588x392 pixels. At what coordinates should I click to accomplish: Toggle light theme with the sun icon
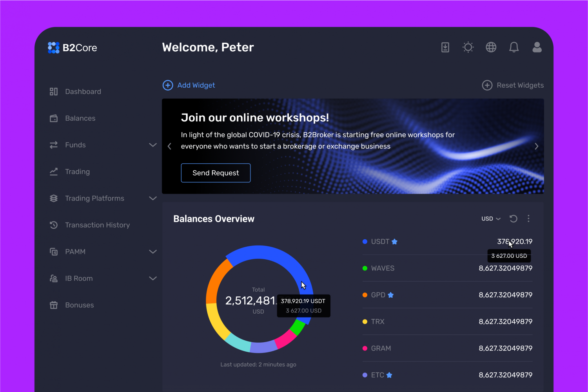point(468,47)
